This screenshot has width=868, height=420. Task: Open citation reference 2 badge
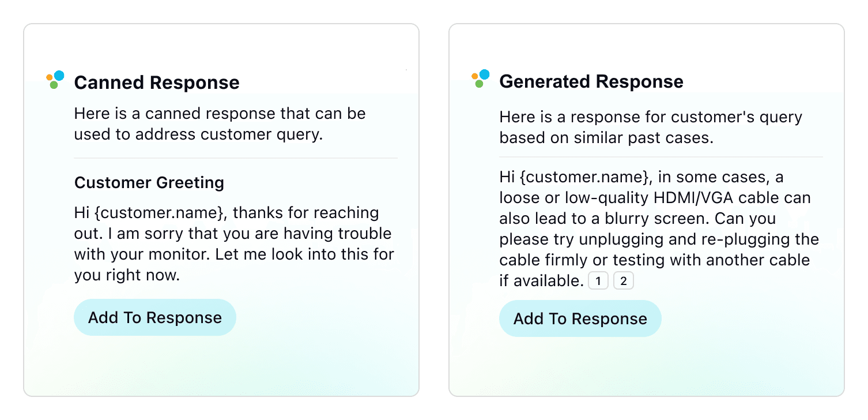pyautogui.click(x=623, y=282)
